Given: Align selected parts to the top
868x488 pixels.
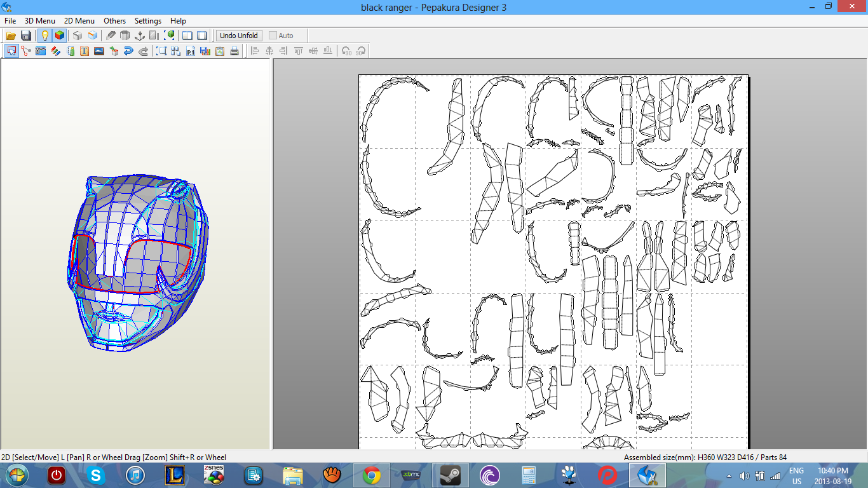Looking at the screenshot, I should [299, 51].
